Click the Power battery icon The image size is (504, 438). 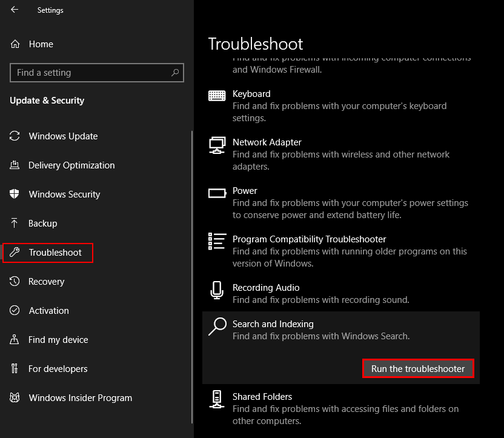point(217,193)
